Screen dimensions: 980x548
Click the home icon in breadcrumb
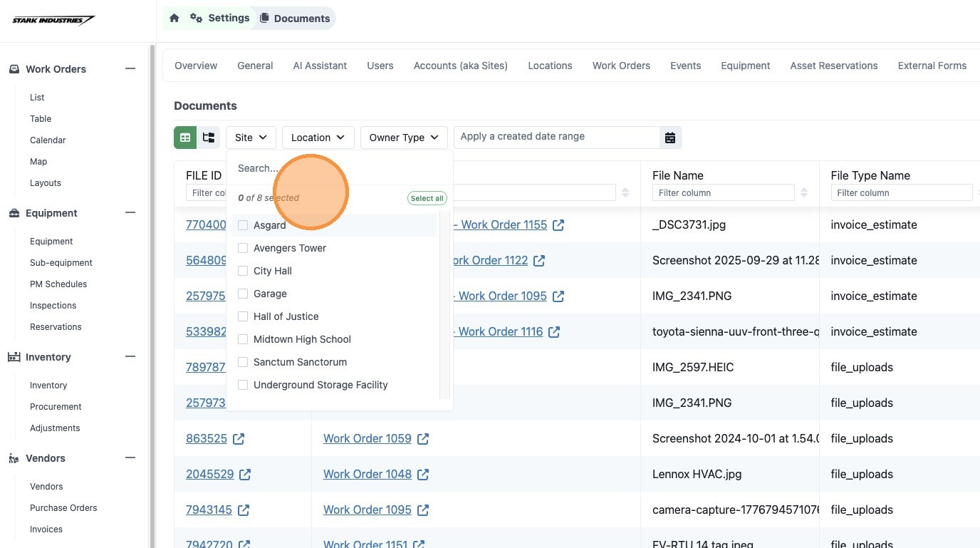(174, 19)
